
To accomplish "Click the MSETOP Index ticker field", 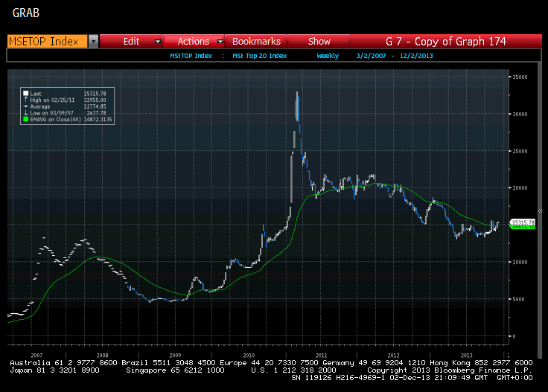I will pos(47,42).
